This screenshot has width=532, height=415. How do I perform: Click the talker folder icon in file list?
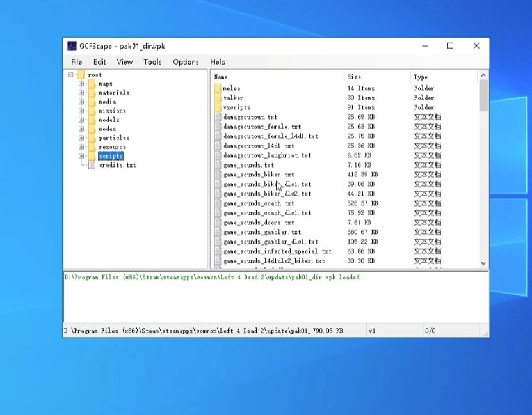pos(218,98)
